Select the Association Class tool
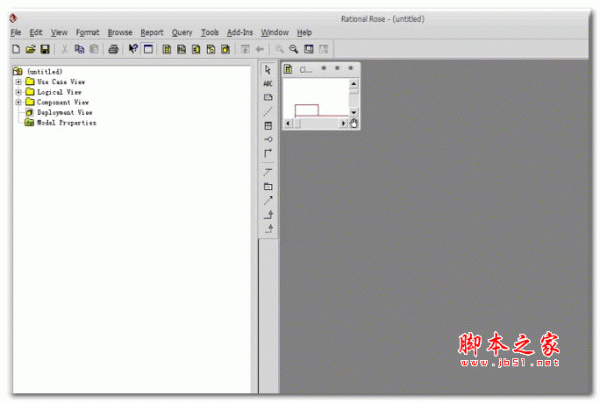The image size is (600, 403). coord(268,172)
